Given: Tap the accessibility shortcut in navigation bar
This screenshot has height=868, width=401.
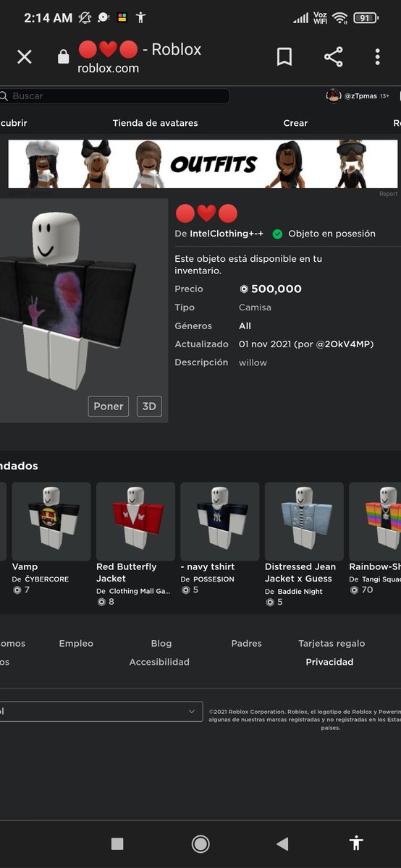Looking at the screenshot, I should point(355,843).
